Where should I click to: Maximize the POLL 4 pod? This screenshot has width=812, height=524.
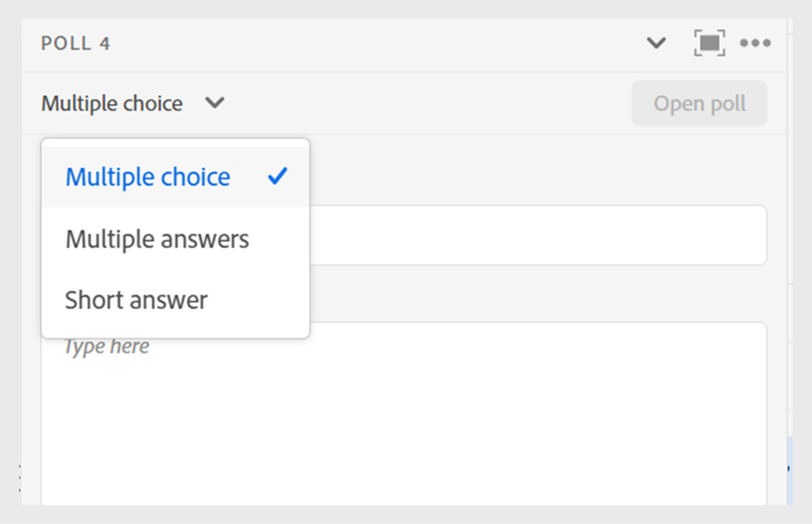(x=709, y=43)
